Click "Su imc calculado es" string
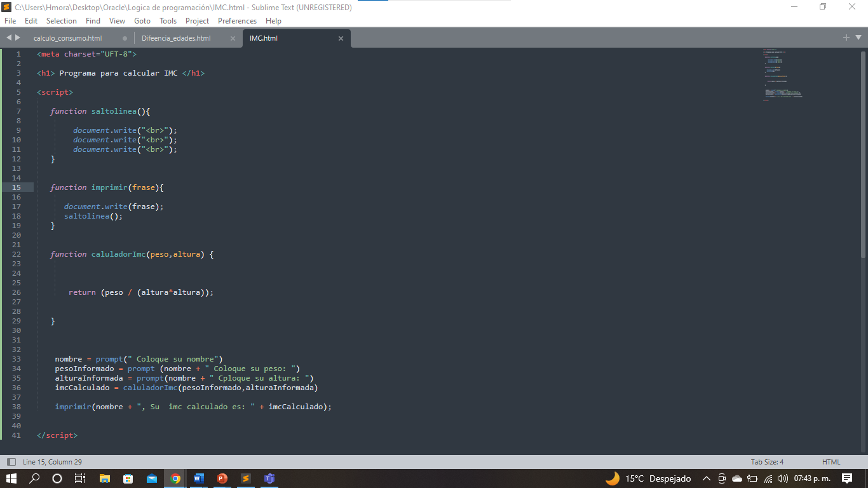Viewport: 868px width, 488px height. click(x=196, y=407)
